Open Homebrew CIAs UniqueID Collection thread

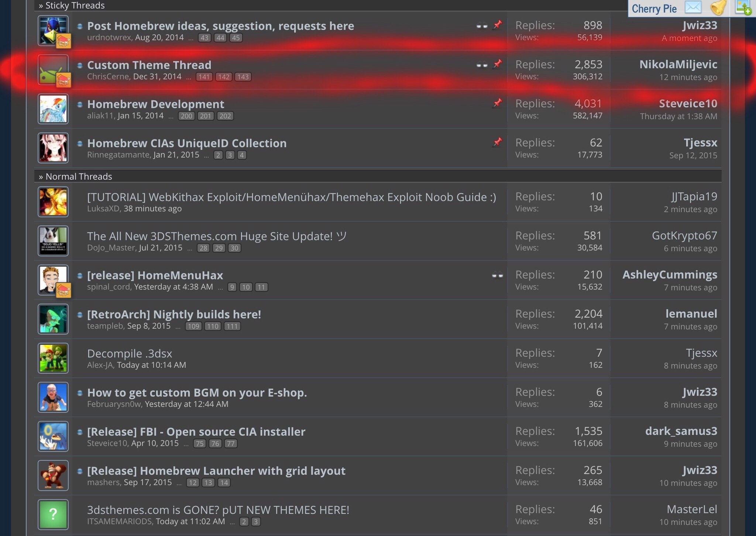(x=187, y=143)
